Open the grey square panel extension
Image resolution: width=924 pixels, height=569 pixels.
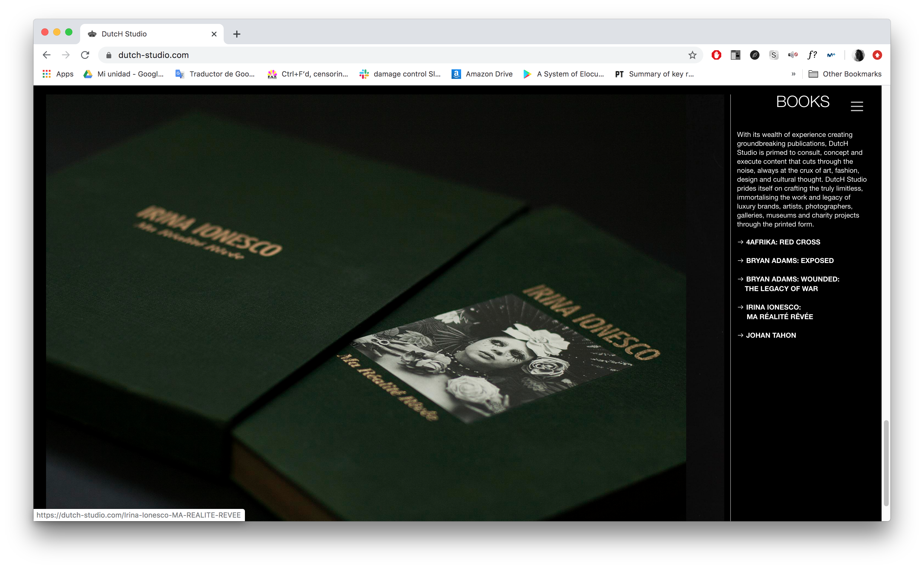tap(735, 55)
